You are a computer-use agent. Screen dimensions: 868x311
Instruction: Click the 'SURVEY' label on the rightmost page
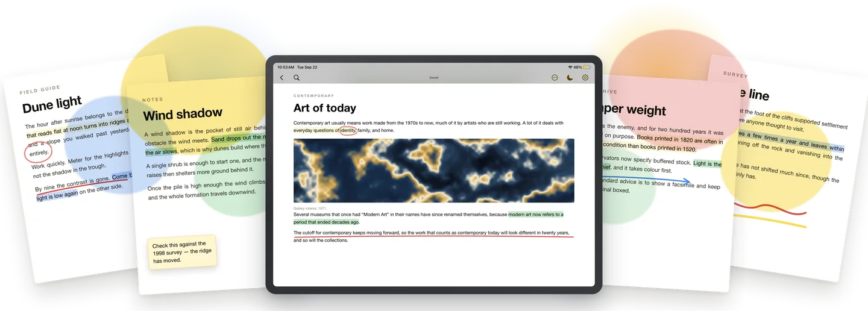click(x=735, y=75)
